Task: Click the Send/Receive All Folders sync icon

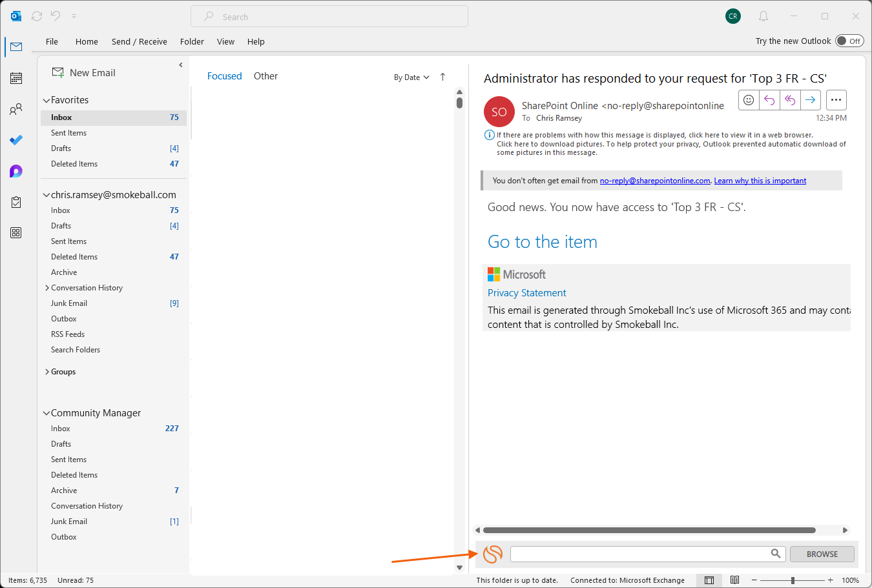Action: (x=37, y=16)
